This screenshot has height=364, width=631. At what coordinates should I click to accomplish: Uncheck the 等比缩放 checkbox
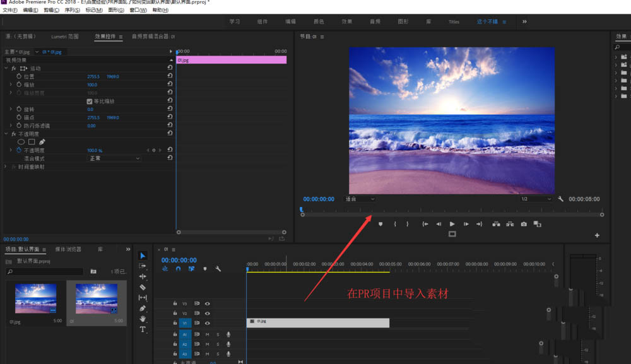[x=89, y=101]
